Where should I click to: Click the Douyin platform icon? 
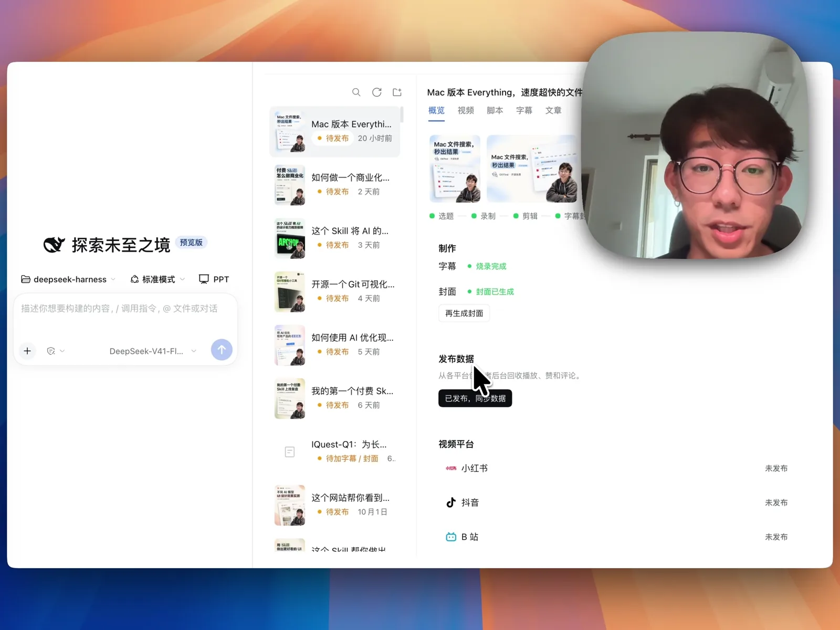(451, 502)
